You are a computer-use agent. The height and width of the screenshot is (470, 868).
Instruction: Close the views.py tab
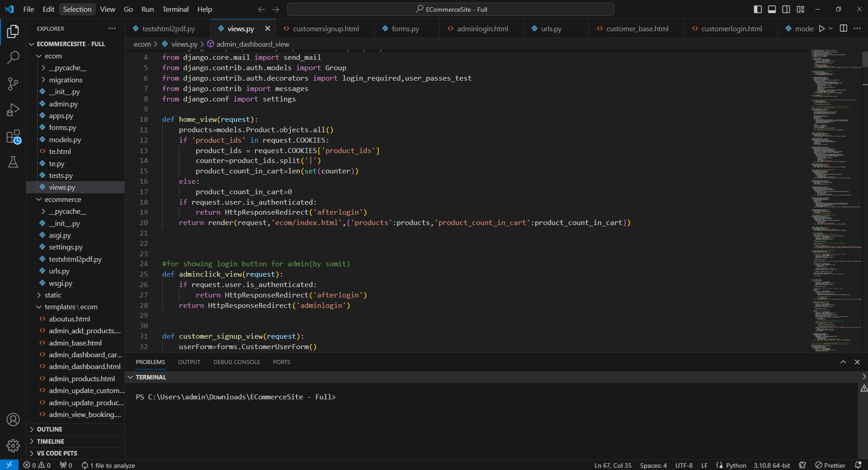[x=268, y=29]
